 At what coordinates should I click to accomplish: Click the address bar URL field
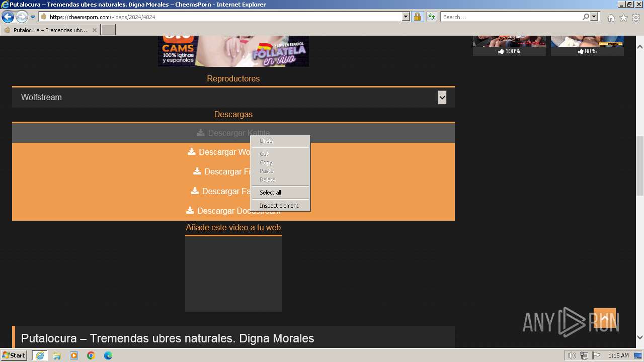point(220,17)
